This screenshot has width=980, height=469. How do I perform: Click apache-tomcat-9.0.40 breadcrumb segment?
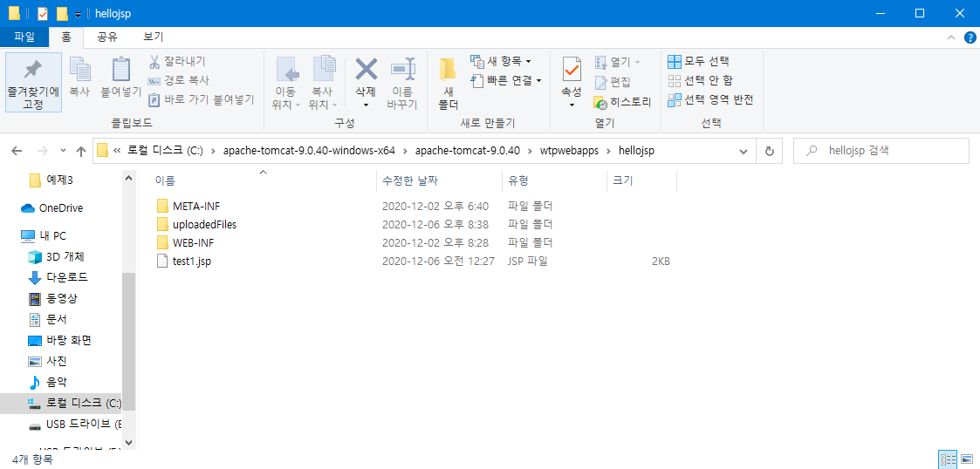pyautogui.click(x=468, y=151)
